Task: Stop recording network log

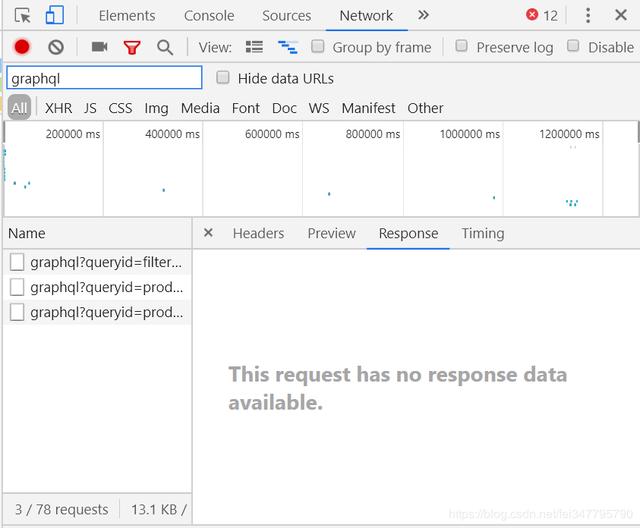Action: coord(22,47)
